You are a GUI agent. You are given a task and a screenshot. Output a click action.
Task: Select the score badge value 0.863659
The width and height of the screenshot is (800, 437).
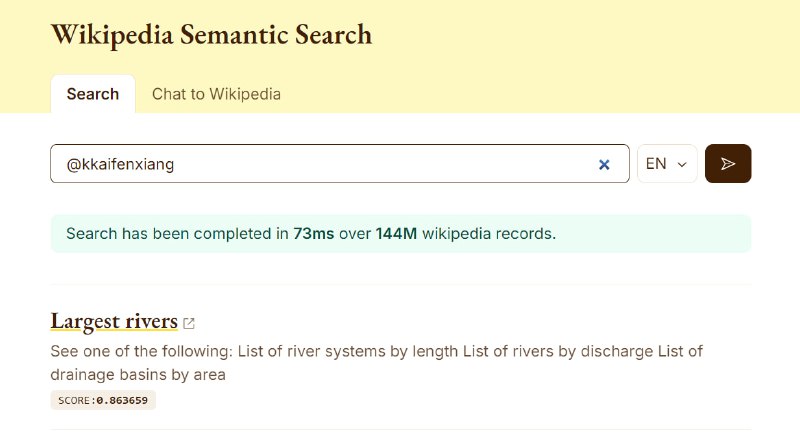(x=124, y=401)
